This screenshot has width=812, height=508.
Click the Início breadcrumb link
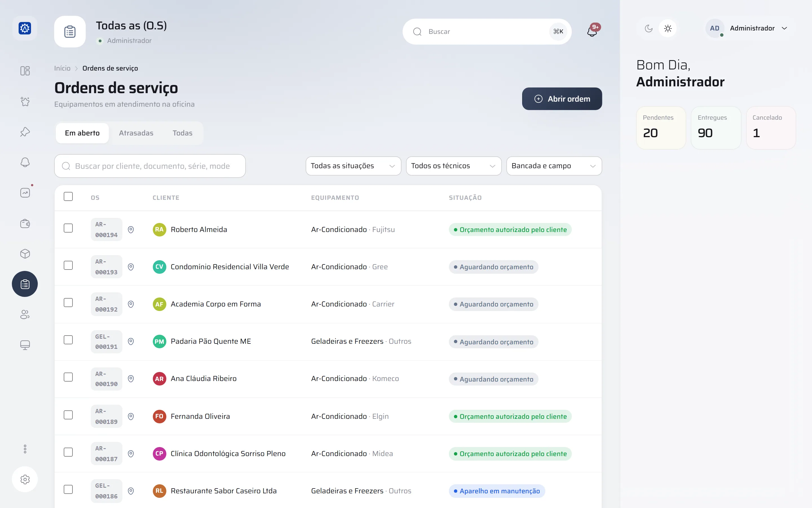(62, 68)
